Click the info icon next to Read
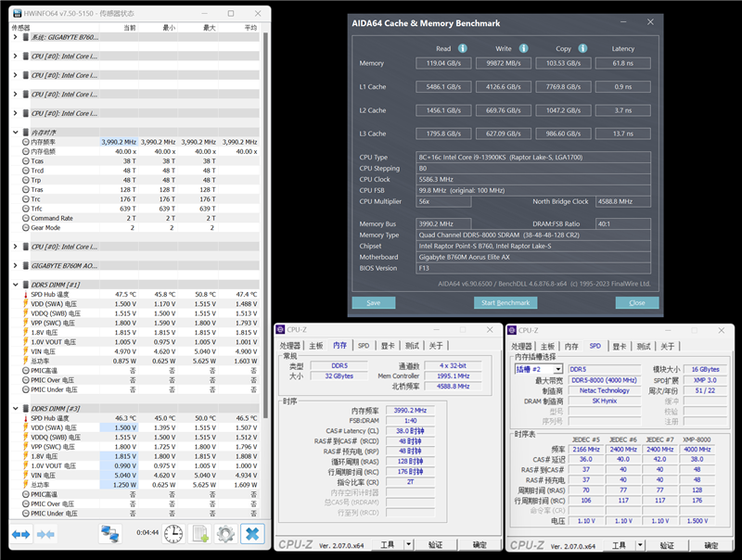Screen dimensions: 742x560 [462, 48]
